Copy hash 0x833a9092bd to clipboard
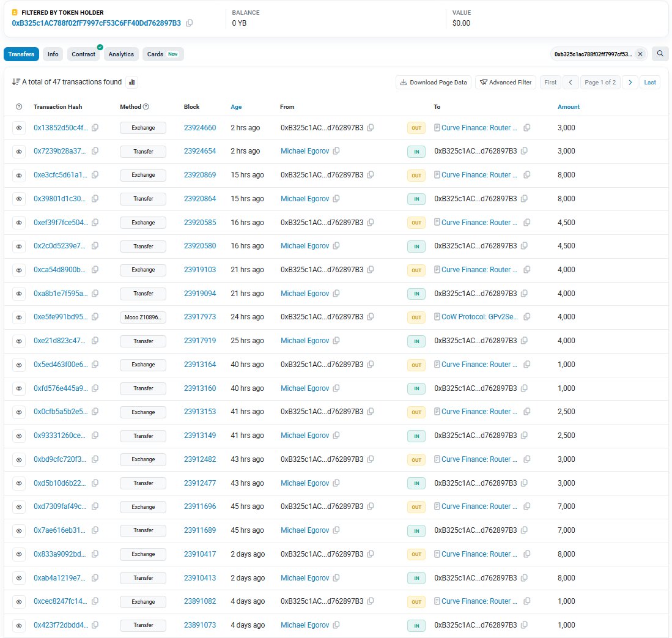 coord(95,554)
